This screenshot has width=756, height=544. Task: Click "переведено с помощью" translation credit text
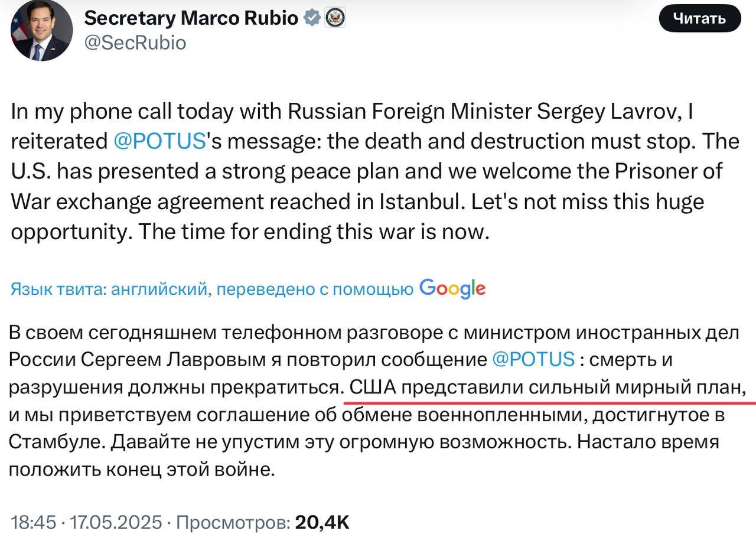tap(314, 289)
